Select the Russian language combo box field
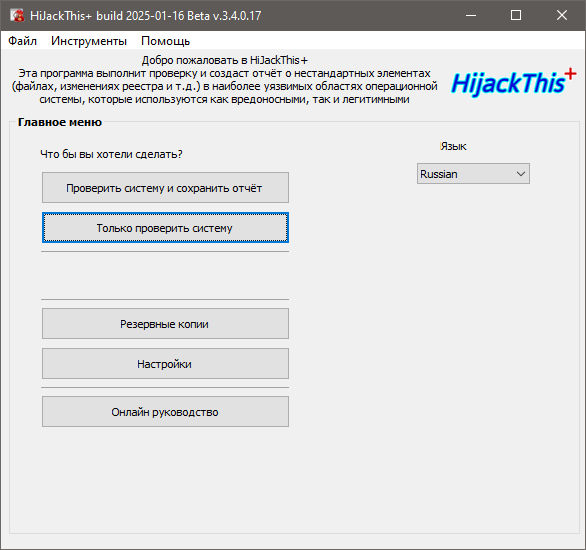 tap(473, 174)
